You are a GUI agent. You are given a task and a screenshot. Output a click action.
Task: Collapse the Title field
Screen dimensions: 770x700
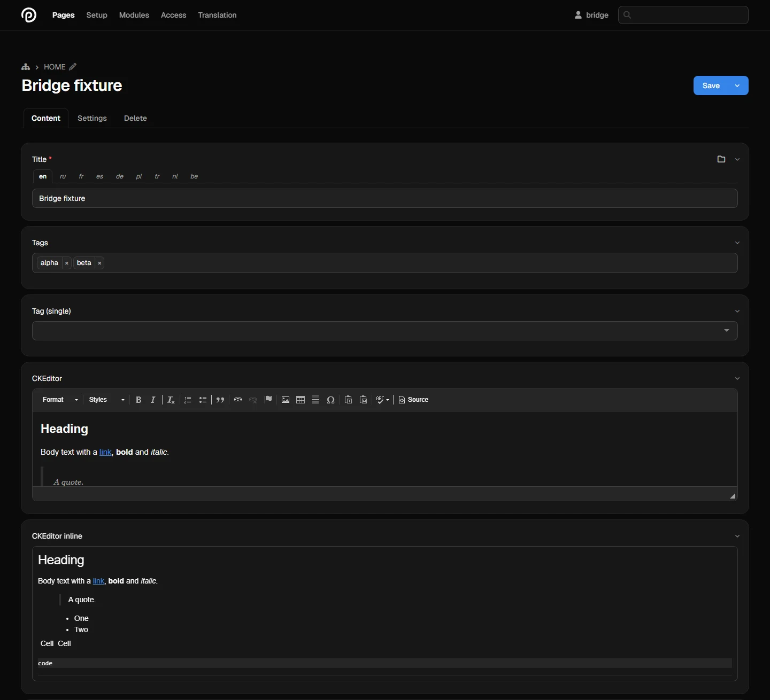coord(737,159)
